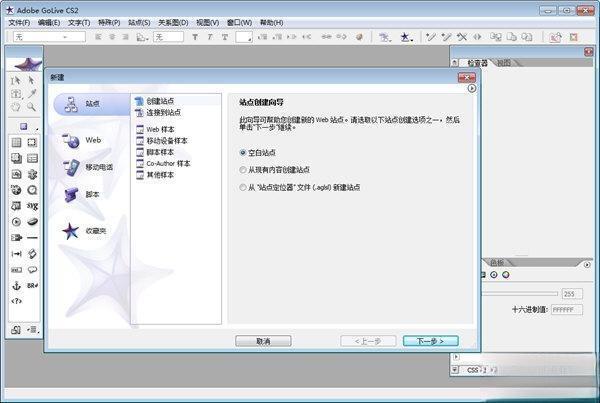Open the 文件(F) menu

point(19,23)
